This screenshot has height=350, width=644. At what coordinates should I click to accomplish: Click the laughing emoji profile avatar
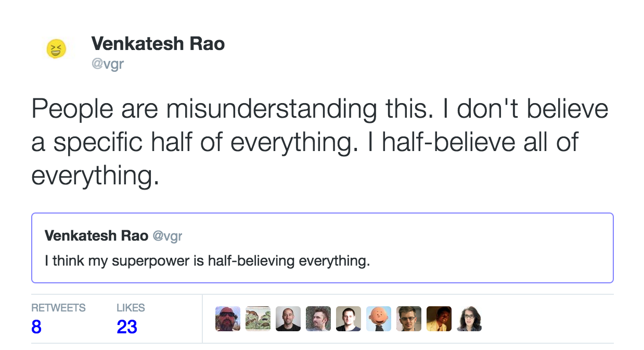pyautogui.click(x=56, y=49)
